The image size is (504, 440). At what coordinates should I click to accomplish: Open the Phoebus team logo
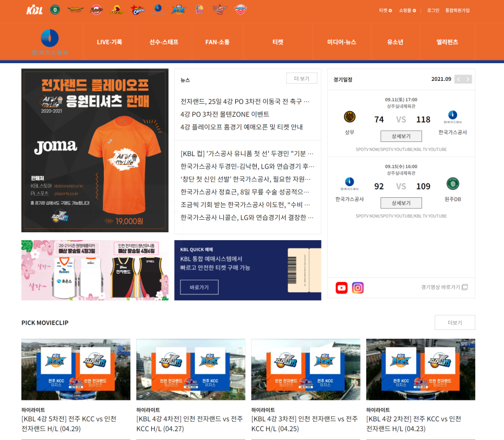241,9
